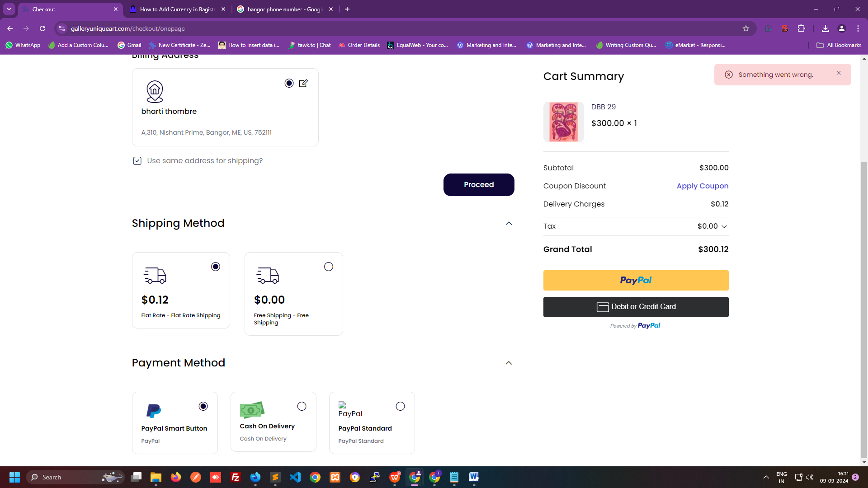Click the taskbar Search box
The image size is (868, 488).
coord(75,477)
